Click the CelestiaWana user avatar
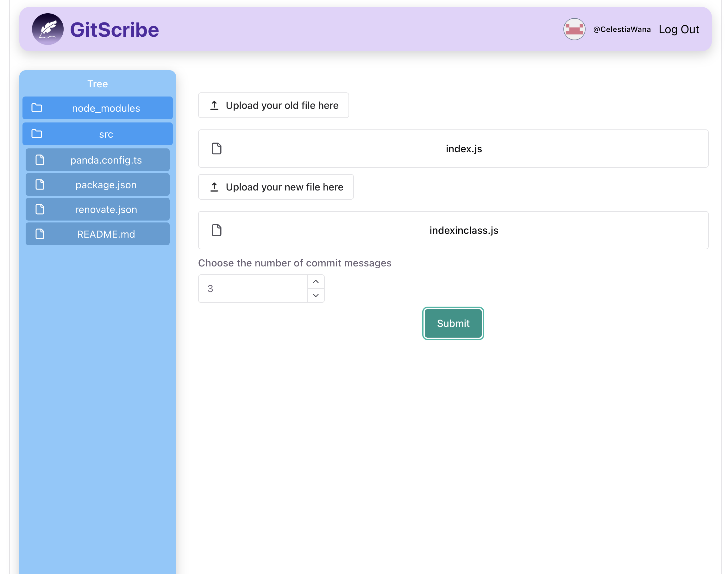 coord(574,29)
